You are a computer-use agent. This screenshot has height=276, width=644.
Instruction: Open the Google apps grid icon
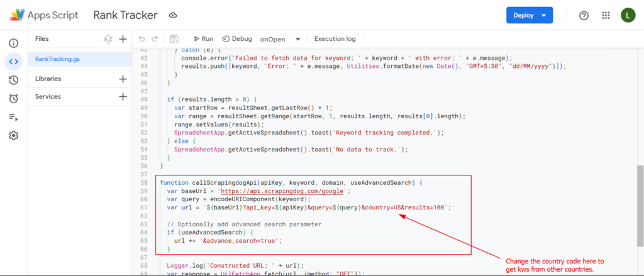pos(606,15)
